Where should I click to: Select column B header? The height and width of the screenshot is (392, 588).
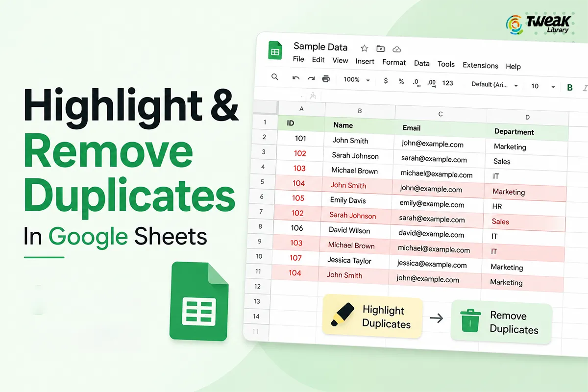(x=360, y=111)
